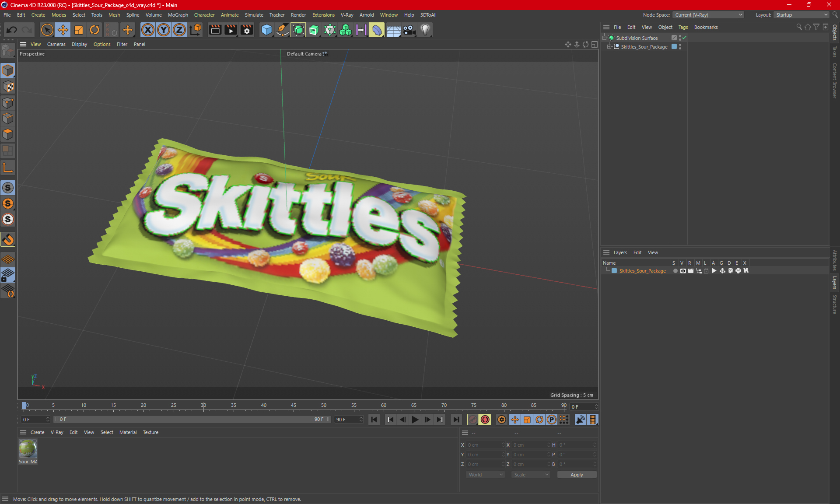Toggle layer Solo dot for Skittles_Sour_Package
840x504 pixels.
(x=675, y=271)
